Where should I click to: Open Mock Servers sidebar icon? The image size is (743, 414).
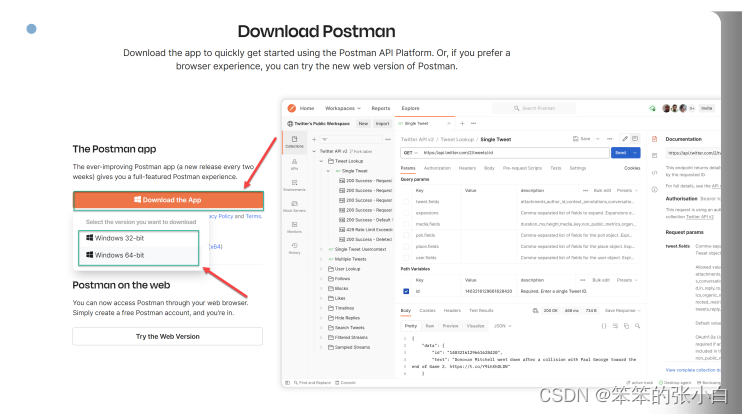[295, 207]
